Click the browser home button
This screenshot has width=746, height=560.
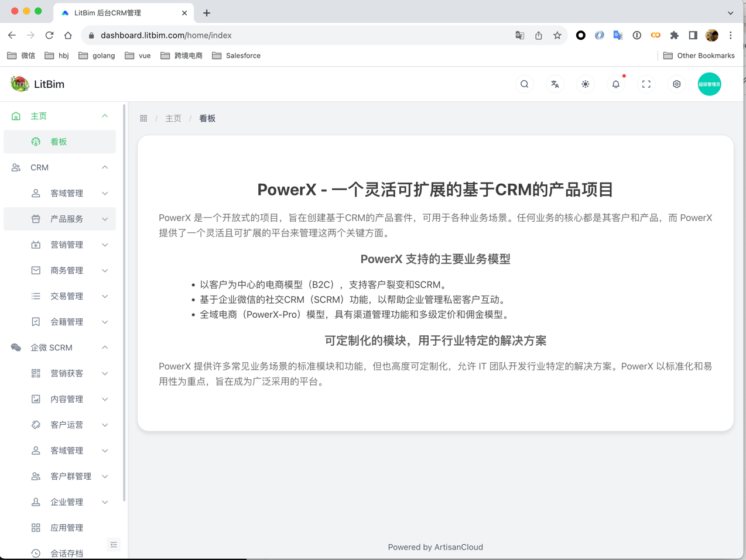pos(68,35)
